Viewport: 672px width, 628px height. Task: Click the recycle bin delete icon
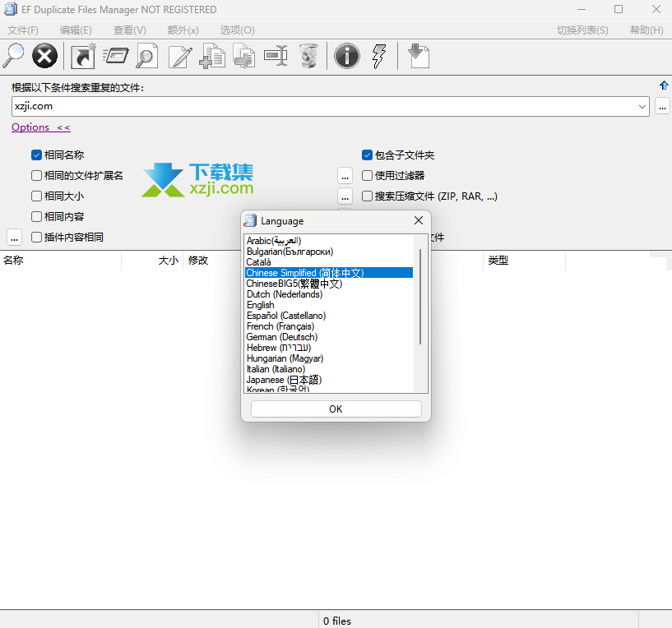pos(308,56)
